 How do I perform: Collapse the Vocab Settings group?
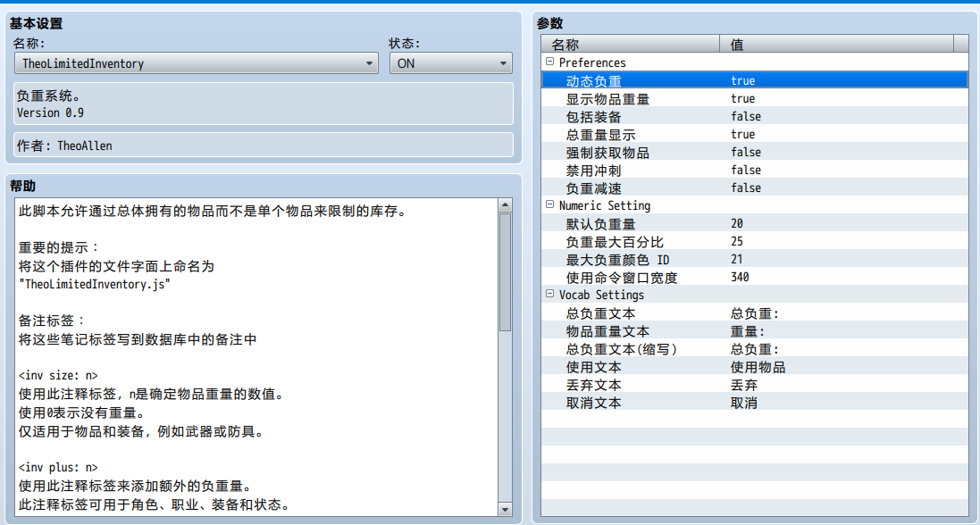[x=550, y=294]
